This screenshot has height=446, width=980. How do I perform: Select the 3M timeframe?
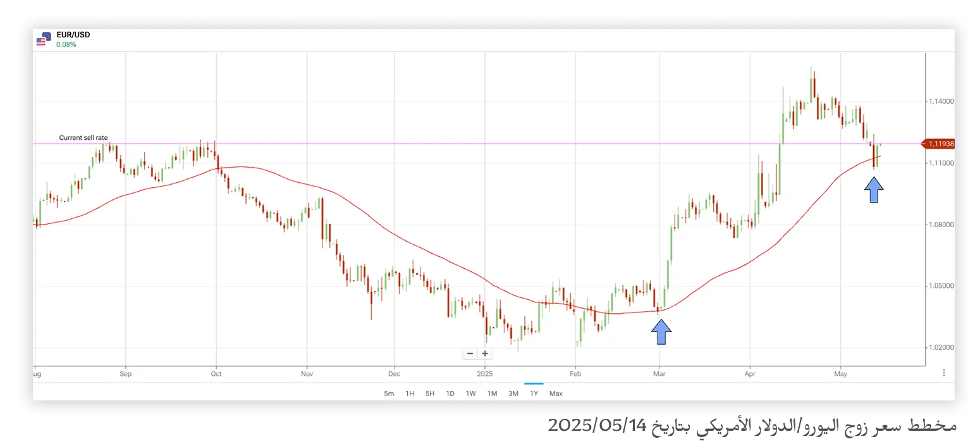coord(513,393)
